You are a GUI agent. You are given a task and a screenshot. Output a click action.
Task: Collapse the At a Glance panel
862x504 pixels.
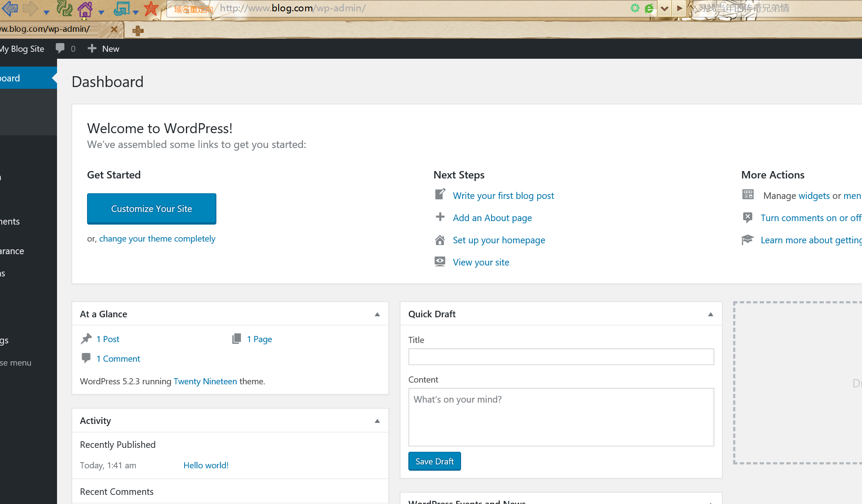coord(377,314)
